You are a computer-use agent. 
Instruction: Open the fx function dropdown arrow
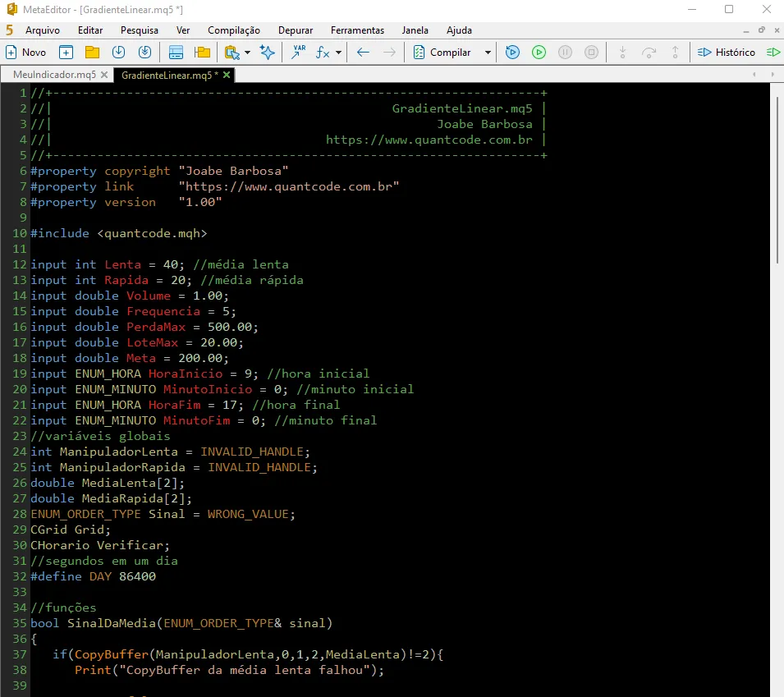click(338, 52)
